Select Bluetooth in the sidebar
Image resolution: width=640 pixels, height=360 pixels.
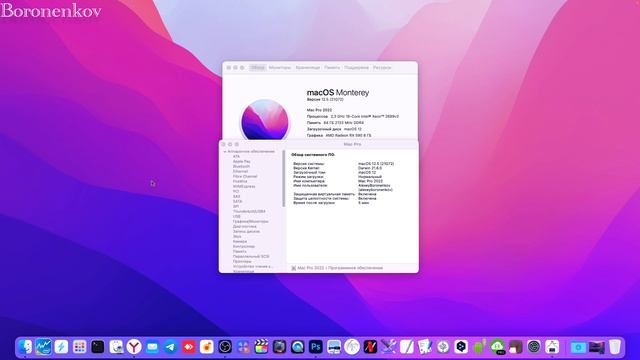point(241,167)
